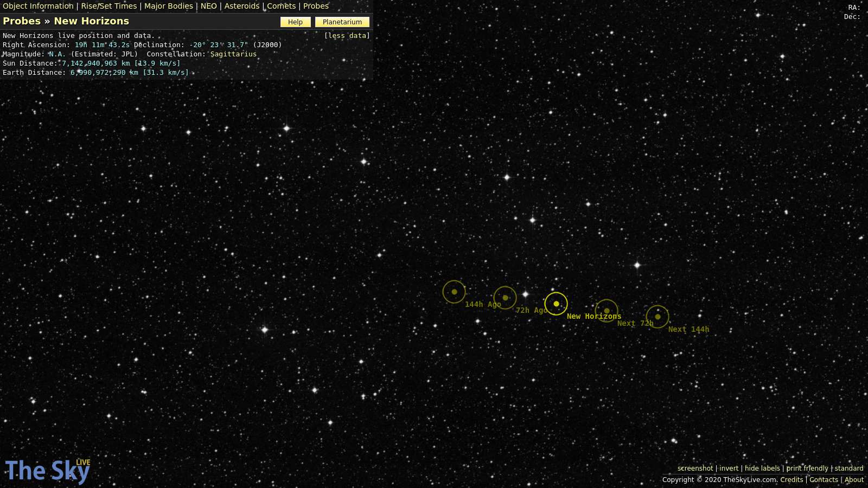Click the Sagittarius constellation link
The image size is (868, 488).
tap(233, 54)
